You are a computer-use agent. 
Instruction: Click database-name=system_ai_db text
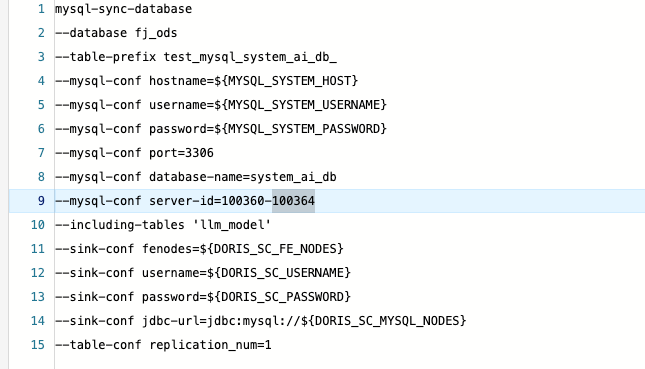pos(243,177)
